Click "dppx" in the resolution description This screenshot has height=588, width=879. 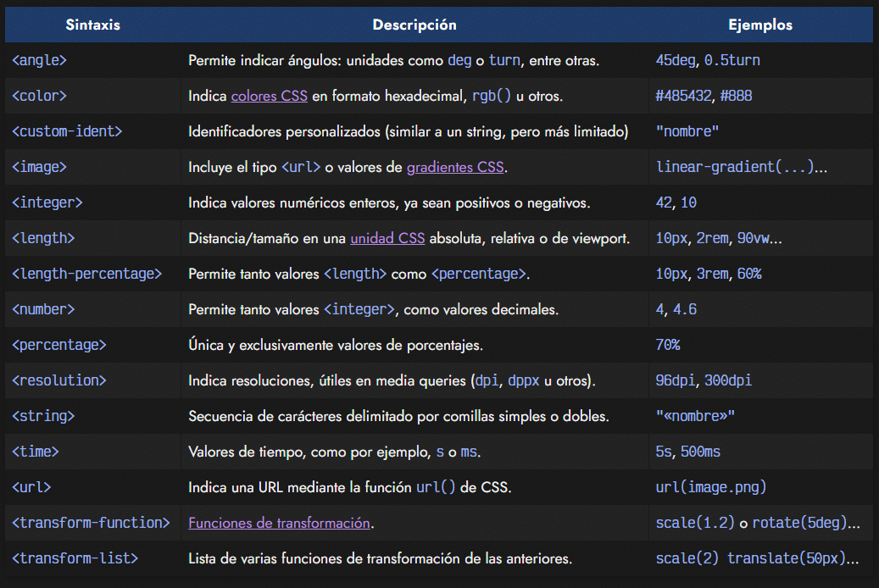[524, 381]
